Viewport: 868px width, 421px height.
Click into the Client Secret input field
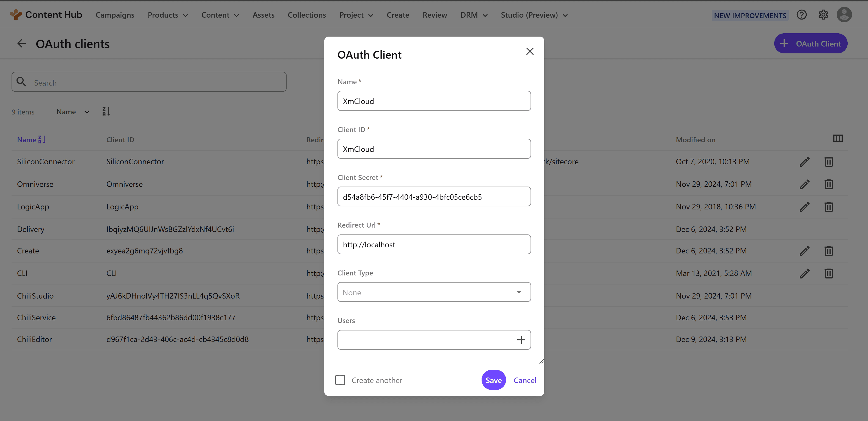coord(434,197)
